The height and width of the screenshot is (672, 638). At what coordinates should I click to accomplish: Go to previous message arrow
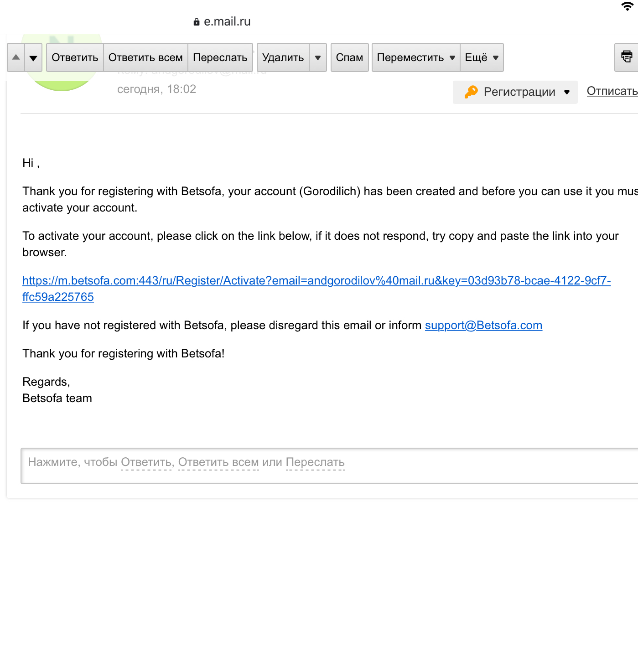pos(16,57)
